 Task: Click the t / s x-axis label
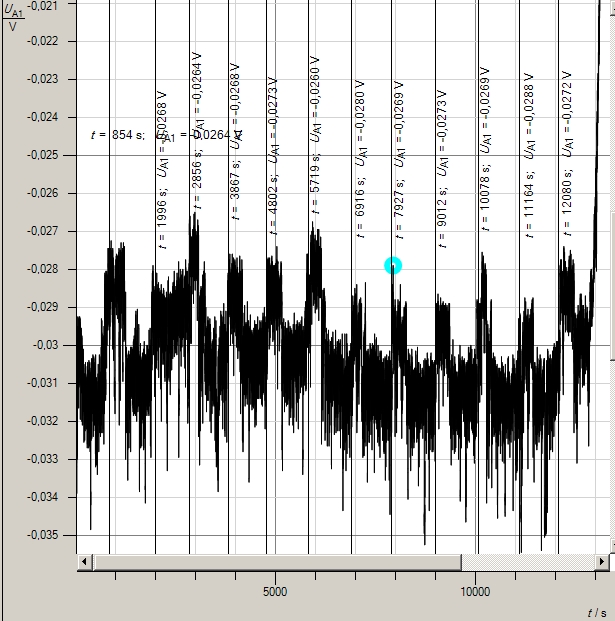pos(596,611)
